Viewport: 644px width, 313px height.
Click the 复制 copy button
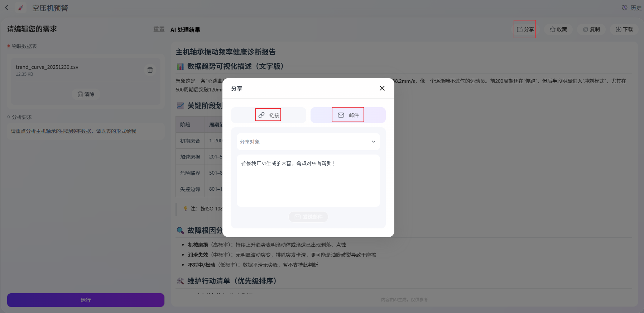click(x=591, y=29)
